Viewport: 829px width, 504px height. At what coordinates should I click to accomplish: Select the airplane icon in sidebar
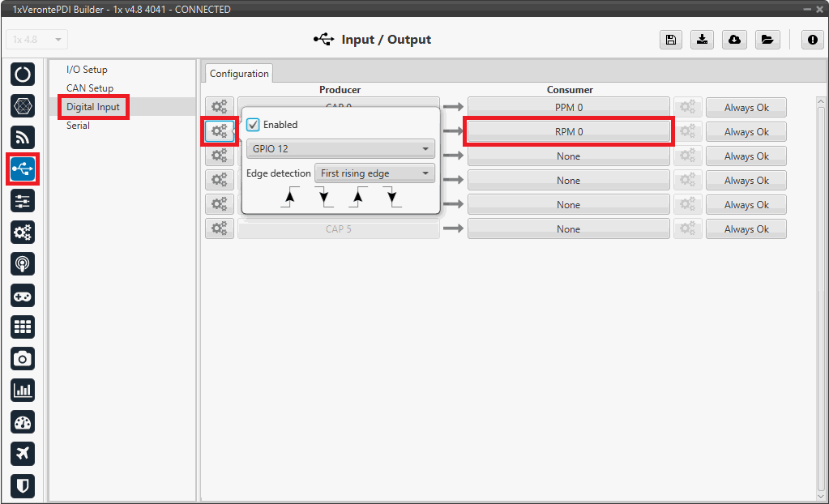coord(23,453)
